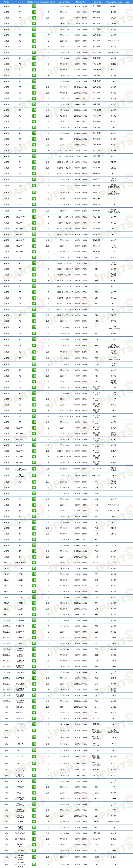133x868 pixels.
Task: Click fuel icon in Audi A5 CJED row
Action: (x=34, y=281)
